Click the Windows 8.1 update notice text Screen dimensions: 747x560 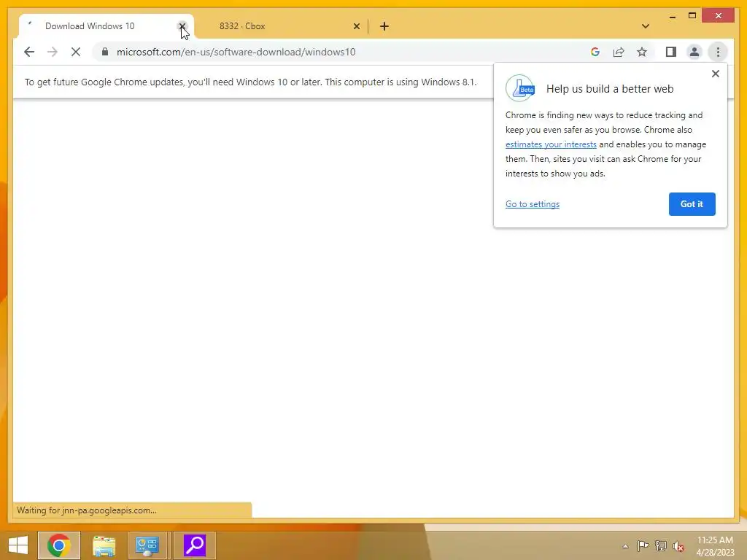click(x=251, y=82)
